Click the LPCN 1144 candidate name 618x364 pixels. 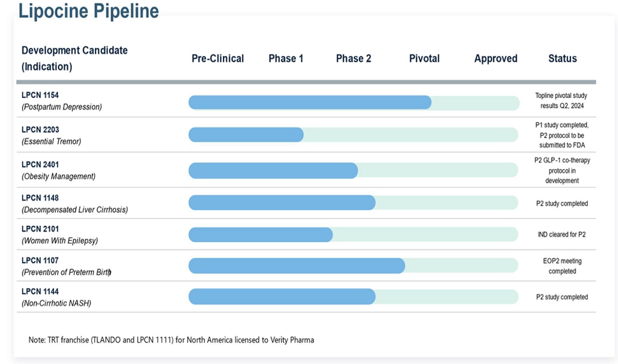[x=40, y=291]
